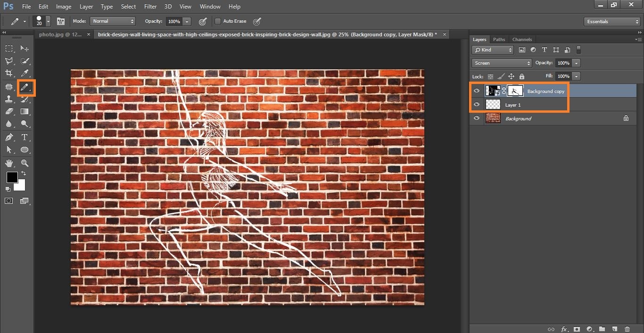
Task: Switch to the photo.jpg document tab
Action: click(60, 34)
